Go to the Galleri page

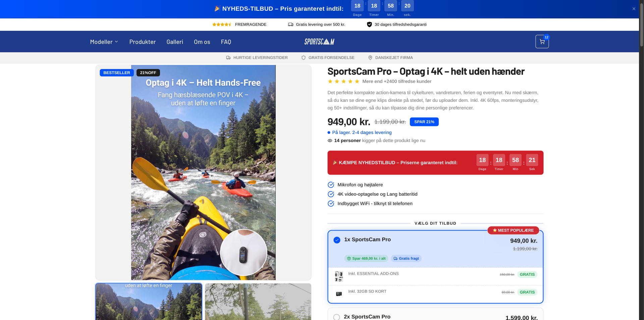pos(175,42)
